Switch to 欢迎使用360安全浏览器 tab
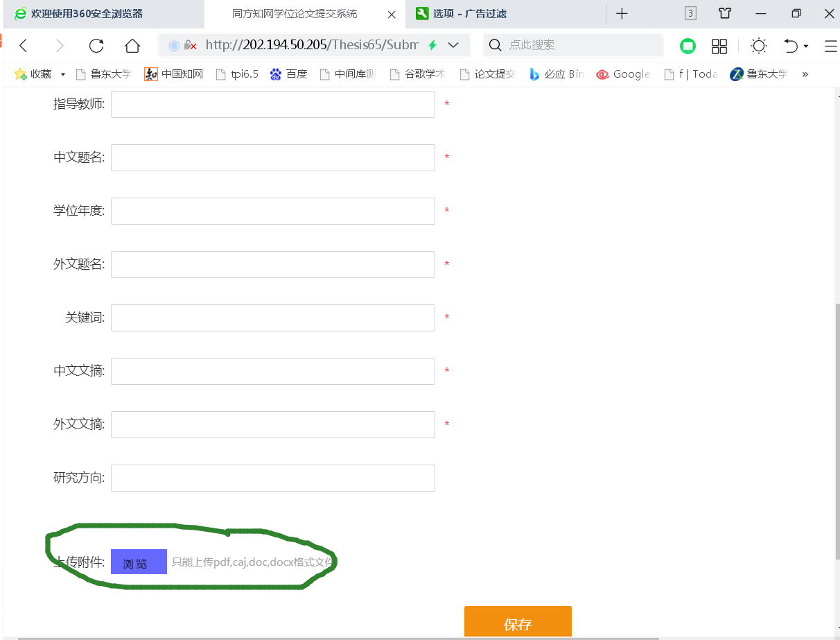Viewport: 840px width, 640px height. 103,14
